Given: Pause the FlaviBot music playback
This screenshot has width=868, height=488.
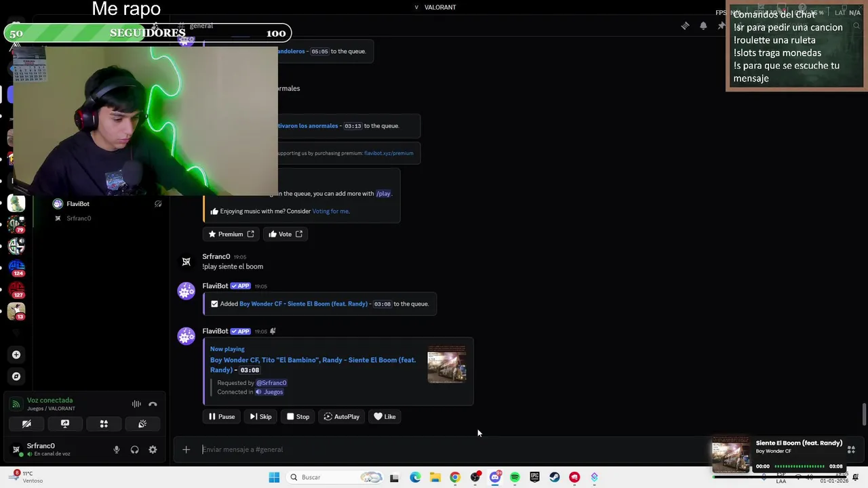Looking at the screenshot, I should point(222,417).
